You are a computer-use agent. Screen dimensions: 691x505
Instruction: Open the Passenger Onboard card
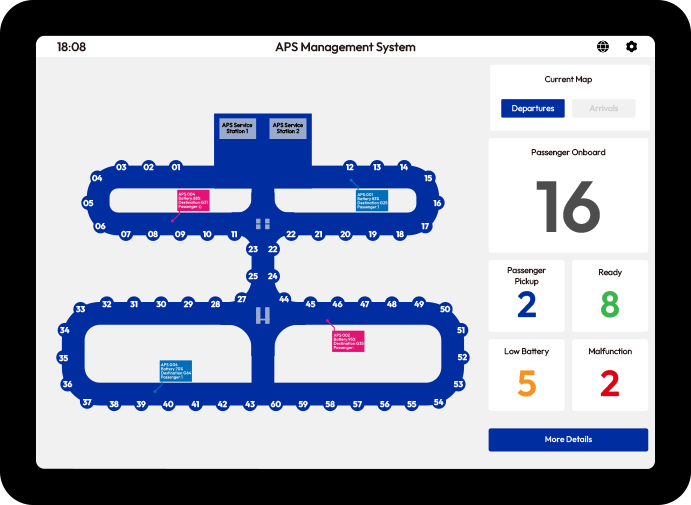(568, 195)
